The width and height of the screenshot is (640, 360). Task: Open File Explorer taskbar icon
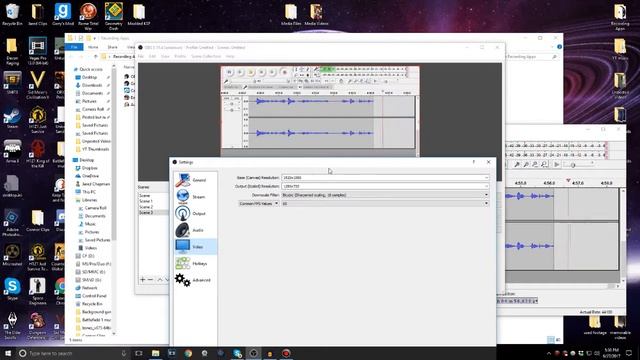(156, 353)
